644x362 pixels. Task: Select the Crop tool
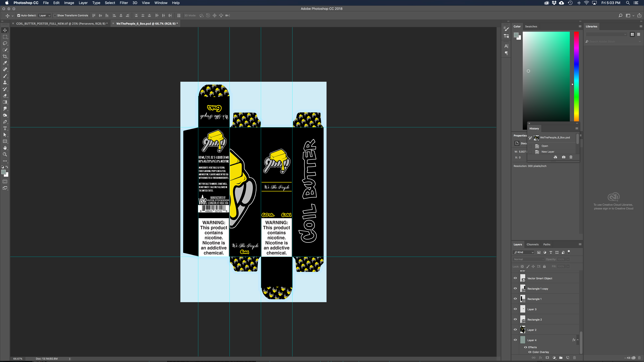tap(5, 56)
